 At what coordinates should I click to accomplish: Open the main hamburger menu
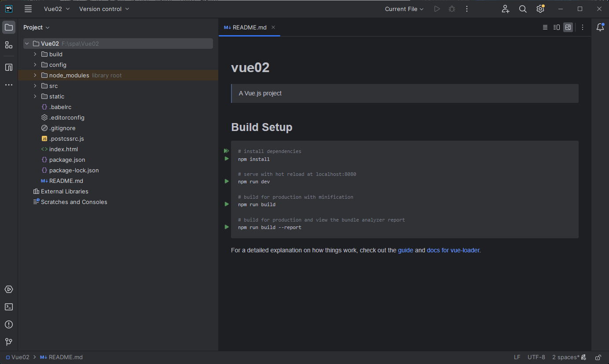[28, 9]
